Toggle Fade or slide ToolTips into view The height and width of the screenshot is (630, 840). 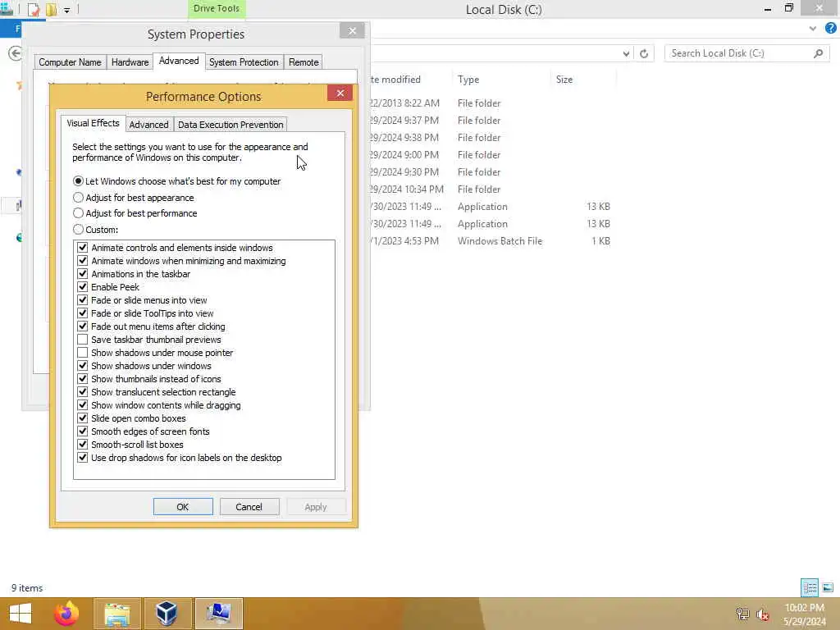click(x=83, y=313)
